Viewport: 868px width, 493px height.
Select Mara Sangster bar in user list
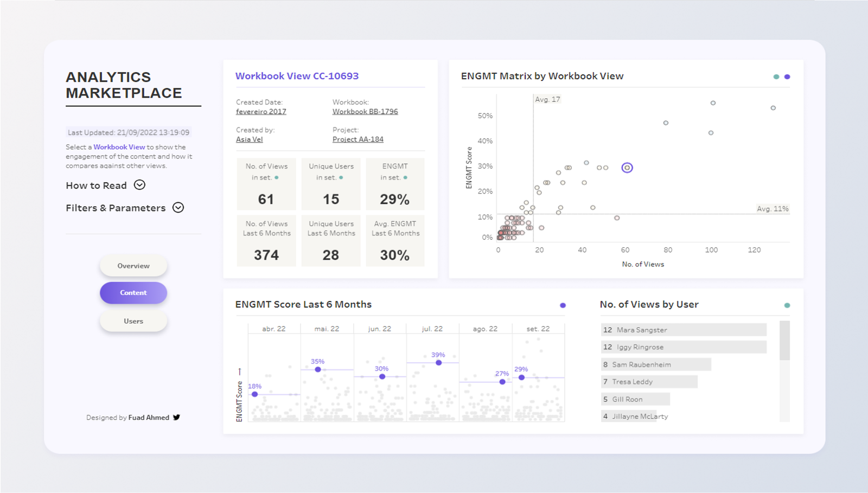point(684,330)
